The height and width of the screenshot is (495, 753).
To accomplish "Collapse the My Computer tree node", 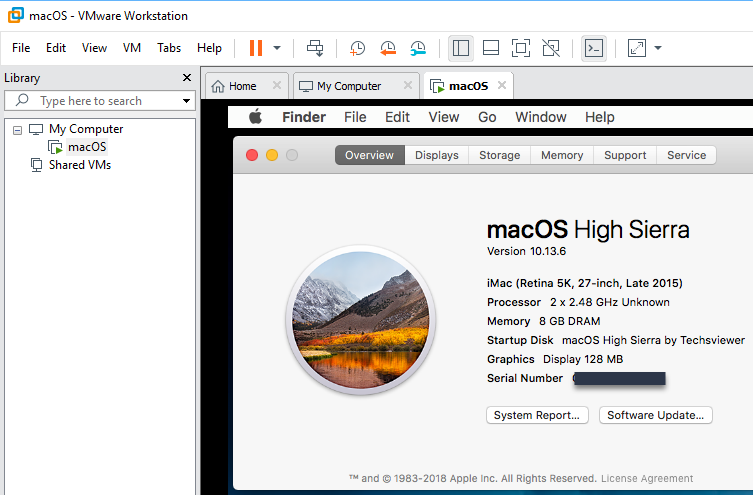I will 17,130.
